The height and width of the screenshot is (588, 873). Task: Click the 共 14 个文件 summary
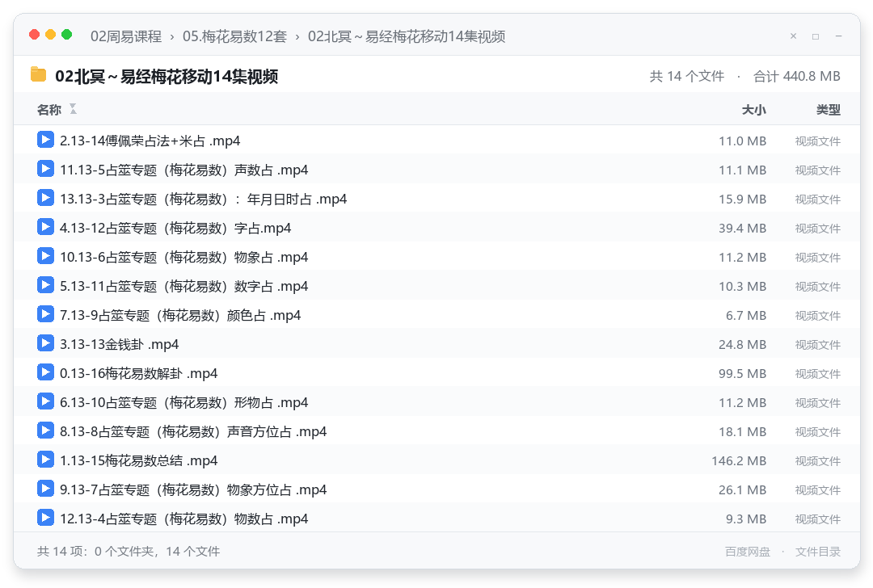click(x=687, y=76)
